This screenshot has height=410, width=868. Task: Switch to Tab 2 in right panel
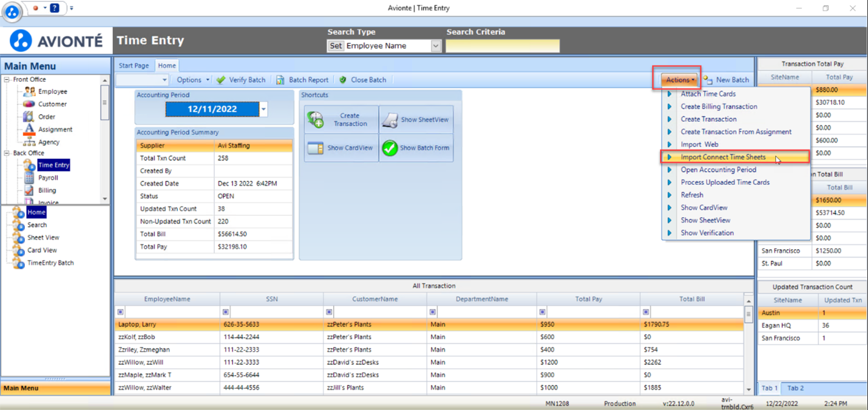795,388
